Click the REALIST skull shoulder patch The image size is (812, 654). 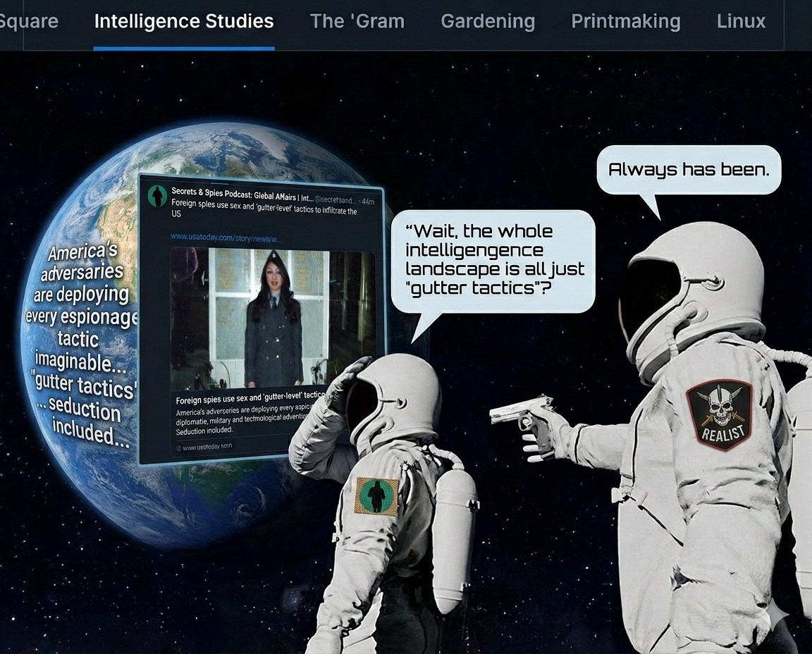[x=719, y=414]
